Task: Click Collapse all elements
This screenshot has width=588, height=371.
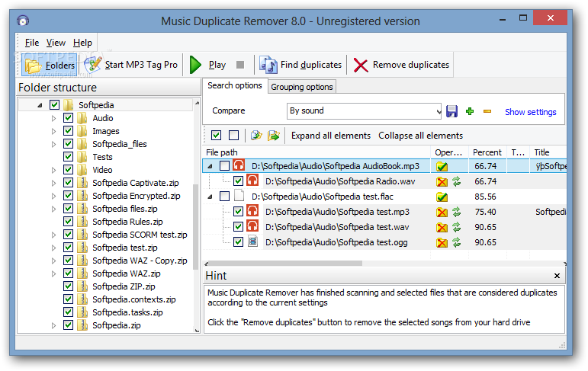Action: 420,136
